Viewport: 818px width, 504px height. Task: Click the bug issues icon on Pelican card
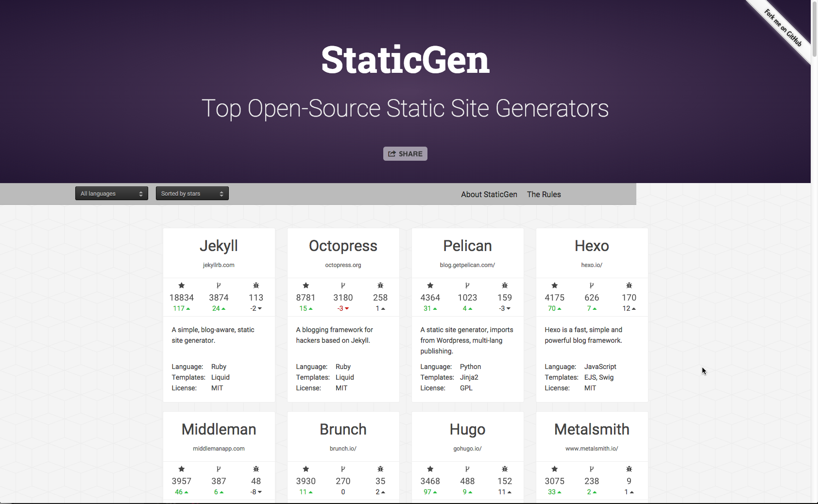(x=505, y=286)
